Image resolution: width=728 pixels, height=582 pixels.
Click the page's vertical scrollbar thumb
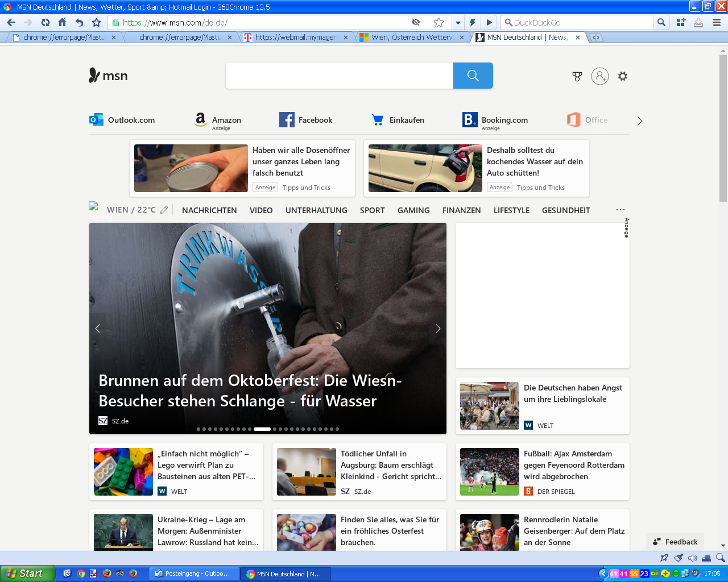[x=723, y=128]
